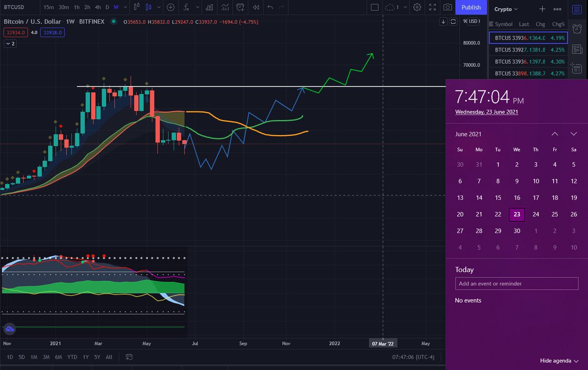The height and width of the screenshot is (370, 588).
Task: Click the go-to-date calendar icon
Action: click(x=129, y=357)
